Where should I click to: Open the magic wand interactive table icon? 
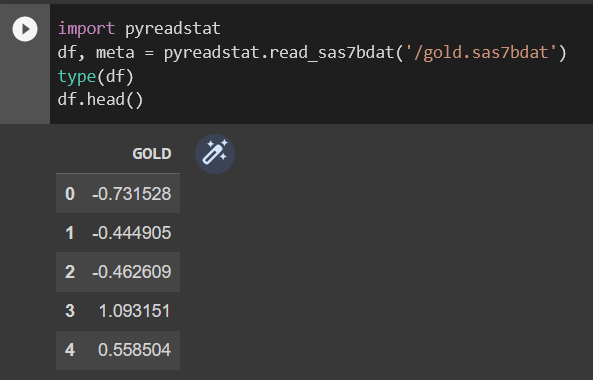215,154
